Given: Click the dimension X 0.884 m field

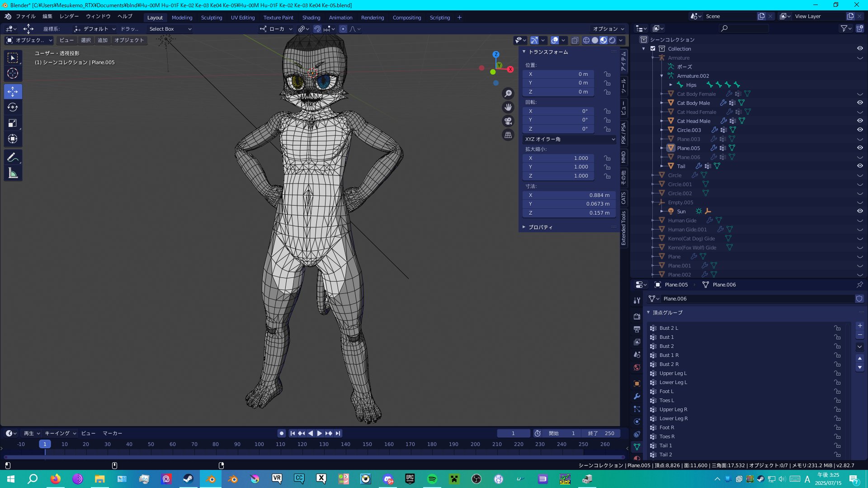Looking at the screenshot, I should pos(570,195).
